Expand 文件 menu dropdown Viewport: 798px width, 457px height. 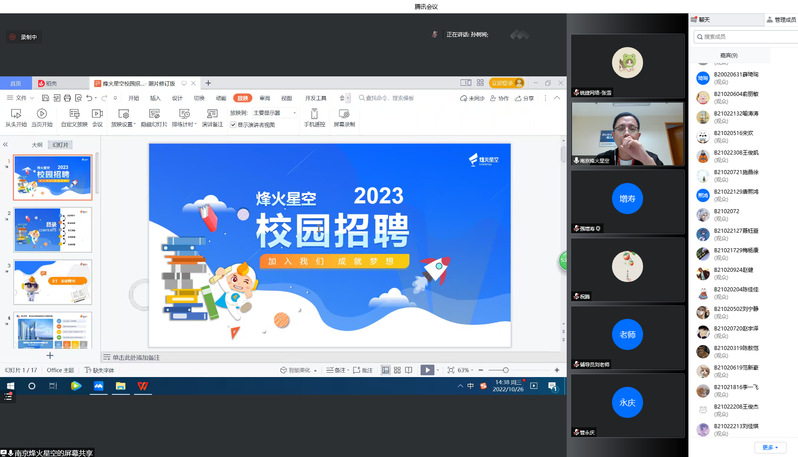(22, 98)
